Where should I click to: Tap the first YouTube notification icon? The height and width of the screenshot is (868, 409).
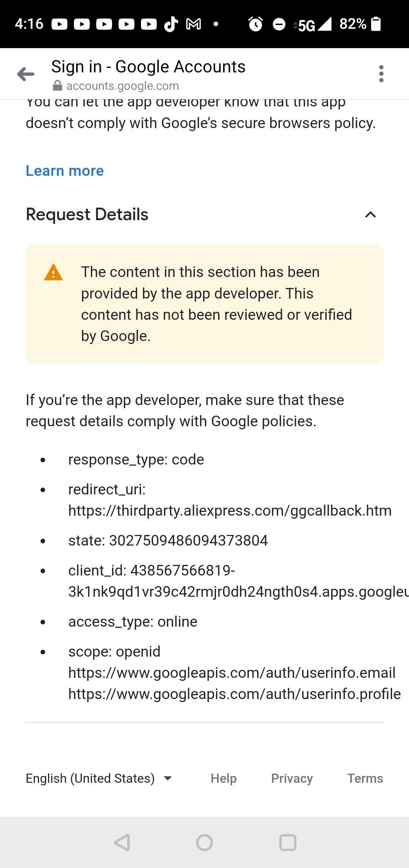coord(59,24)
